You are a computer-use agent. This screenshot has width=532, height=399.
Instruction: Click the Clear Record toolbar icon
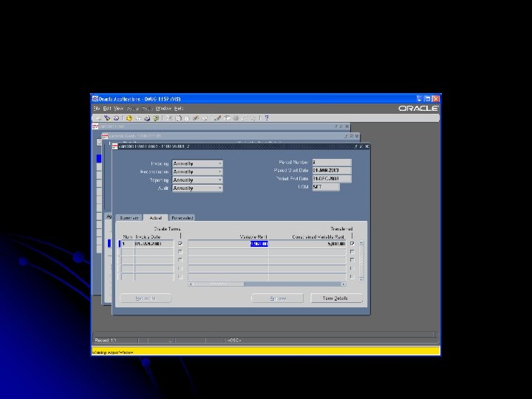click(x=195, y=118)
